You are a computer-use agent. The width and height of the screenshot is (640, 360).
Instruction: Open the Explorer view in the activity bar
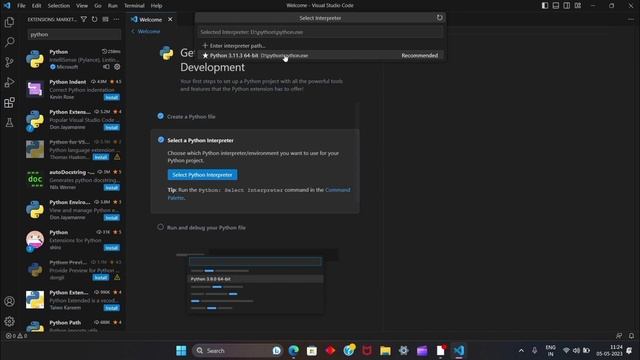9,22
